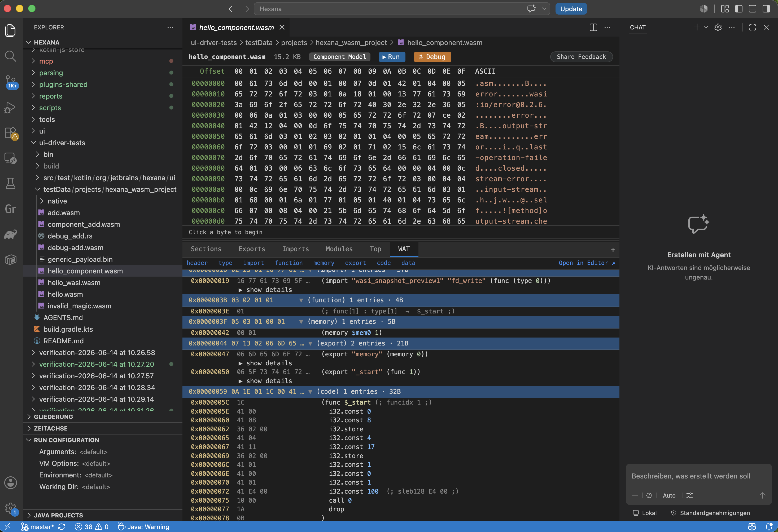Image resolution: width=778 pixels, height=532 pixels.
Task: Switch to the Exports tab
Action: tap(252, 249)
